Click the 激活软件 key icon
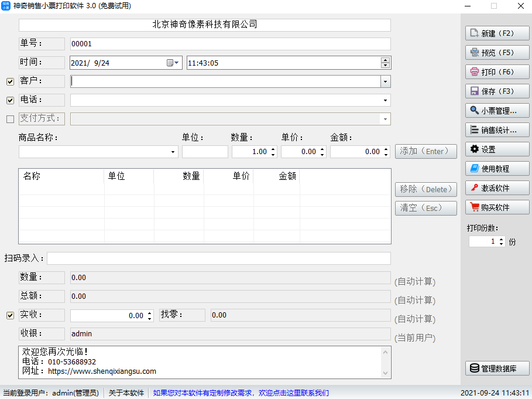 click(x=474, y=187)
